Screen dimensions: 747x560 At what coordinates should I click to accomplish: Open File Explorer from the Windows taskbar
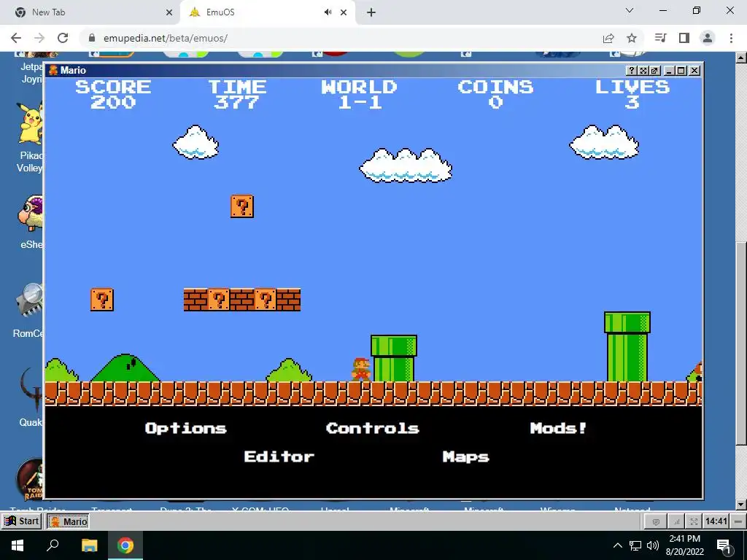89,545
